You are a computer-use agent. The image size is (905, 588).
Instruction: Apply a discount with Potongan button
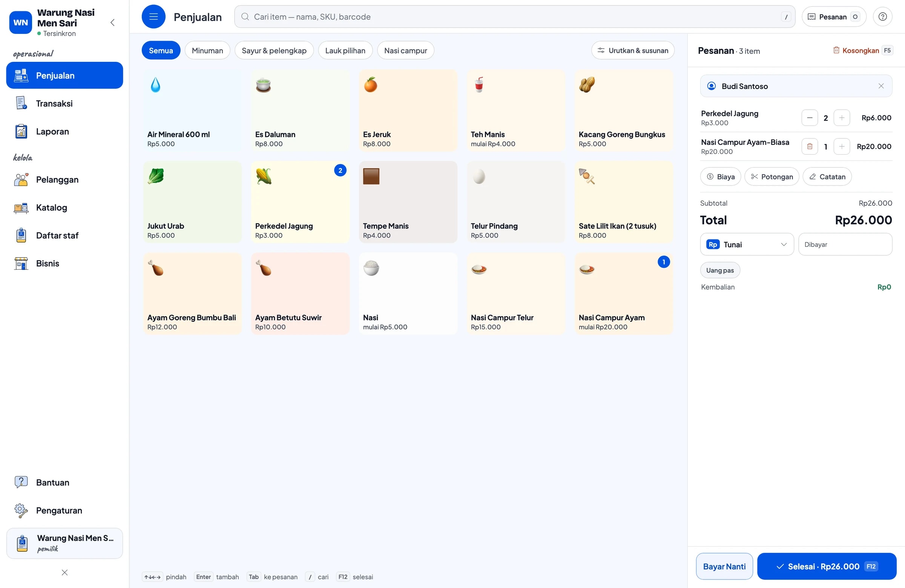click(772, 177)
